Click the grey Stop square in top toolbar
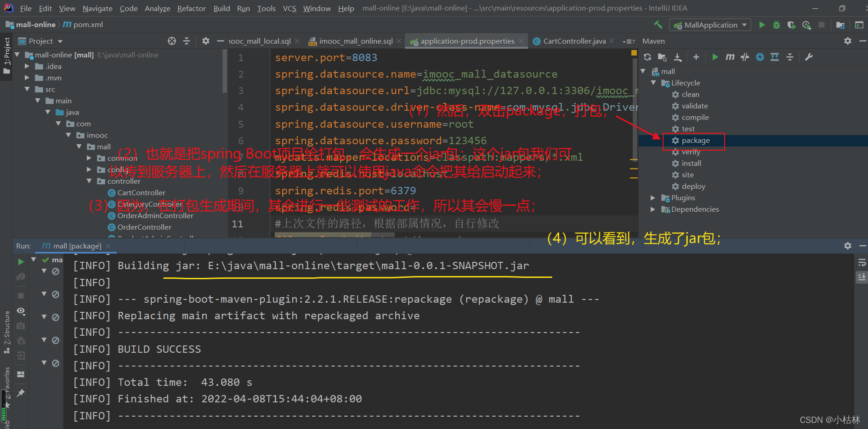 [822, 25]
